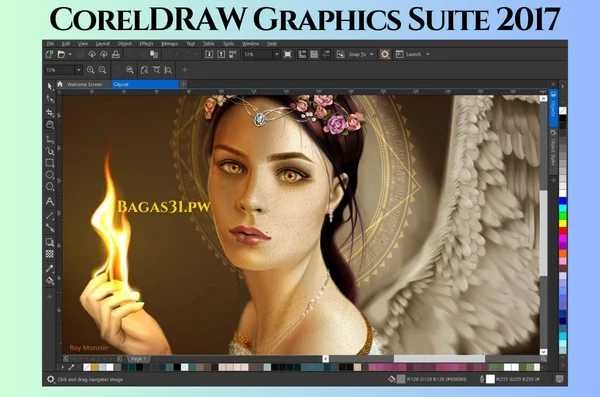The image size is (600, 397).
Task: Open the File menu
Action: [50, 44]
